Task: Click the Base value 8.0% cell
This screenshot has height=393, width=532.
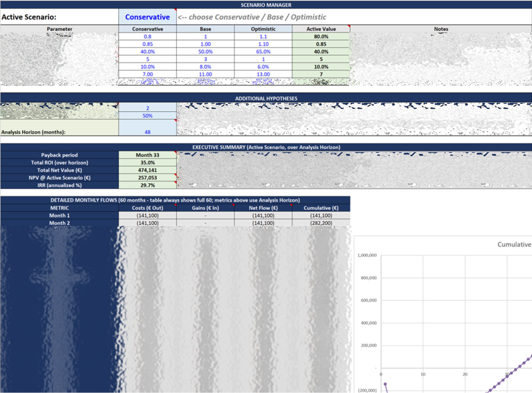Action: [x=205, y=67]
